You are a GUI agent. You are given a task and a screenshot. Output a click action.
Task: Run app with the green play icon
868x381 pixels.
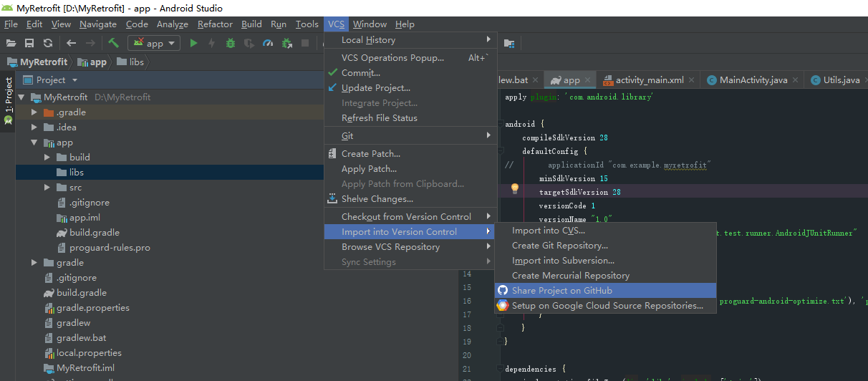tap(193, 43)
